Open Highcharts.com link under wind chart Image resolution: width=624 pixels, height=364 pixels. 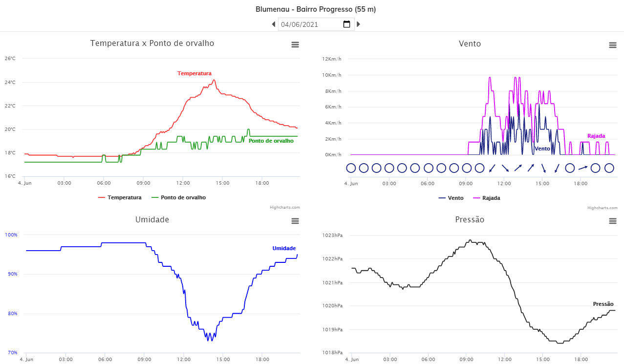602,208
